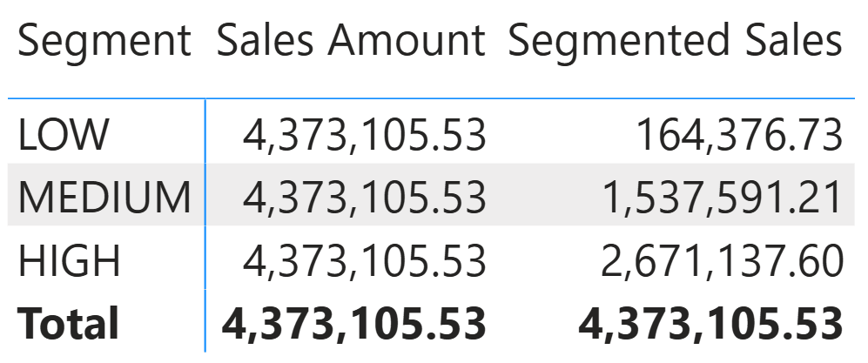This screenshot has width=868, height=363.
Task: Click Sales Amount value in LOW row
Action: coord(364,136)
